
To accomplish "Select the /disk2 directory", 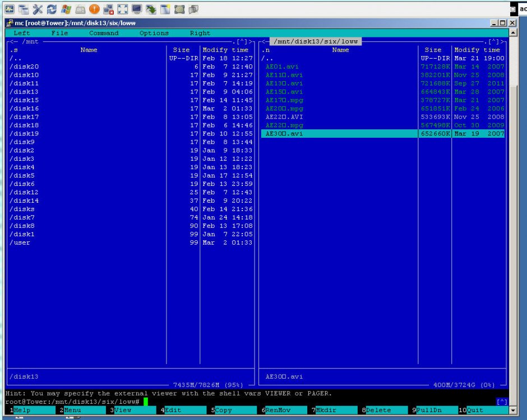I will point(131,151).
